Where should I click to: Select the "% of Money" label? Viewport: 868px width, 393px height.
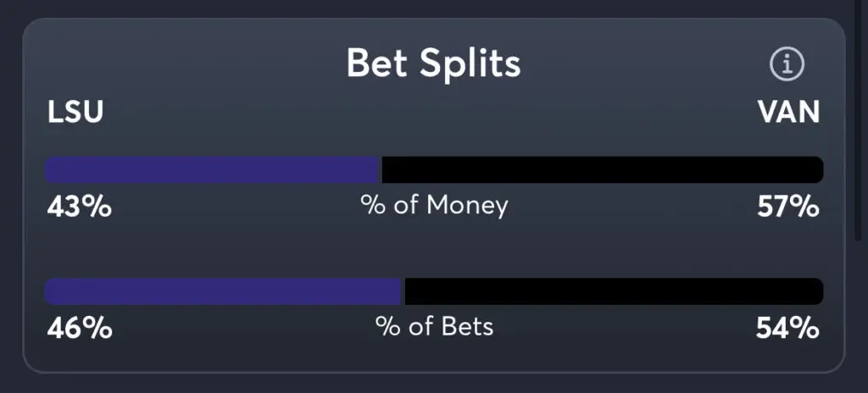tap(434, 205)
